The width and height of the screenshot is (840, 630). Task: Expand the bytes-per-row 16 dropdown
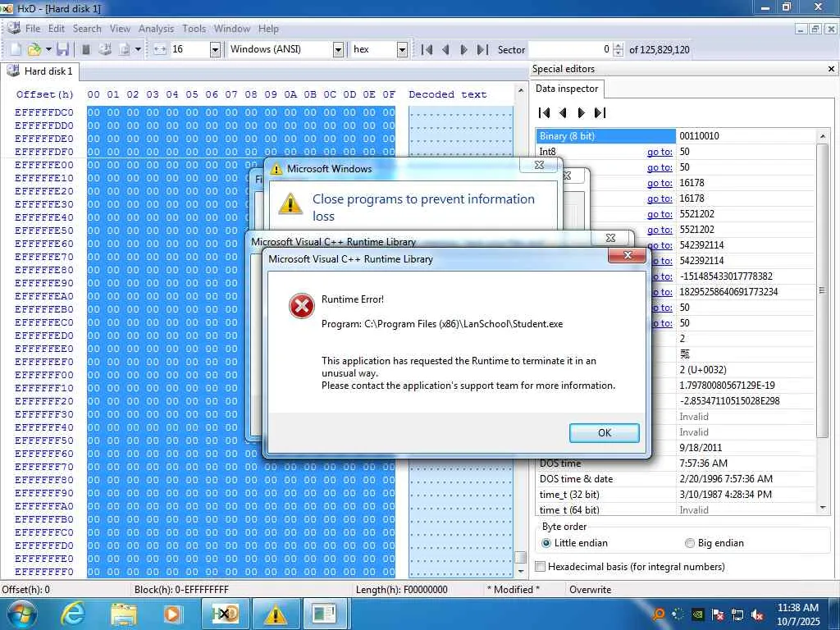click(216, 50)
